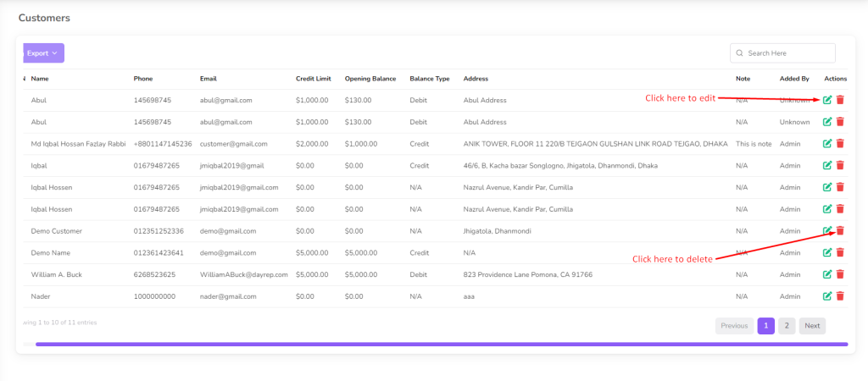Sort by Credit Limit column header
The image size is (868, 381).
point(314,79)
